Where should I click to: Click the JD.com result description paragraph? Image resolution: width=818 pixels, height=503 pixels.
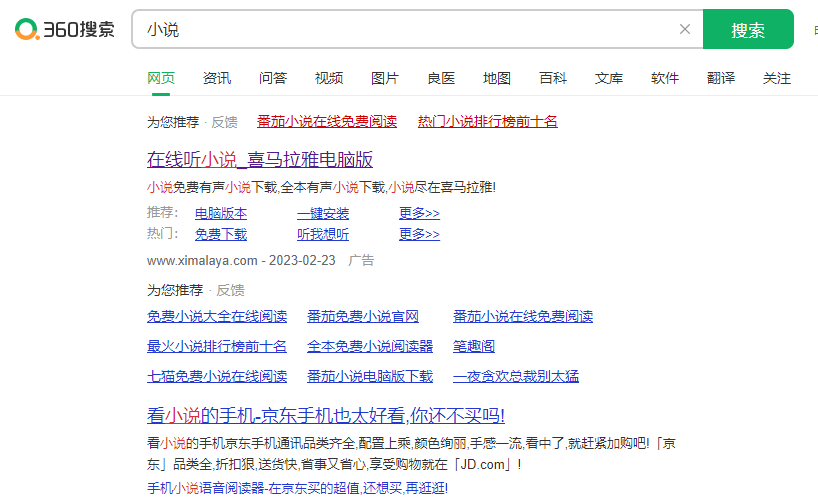click(x=411, y=454)
